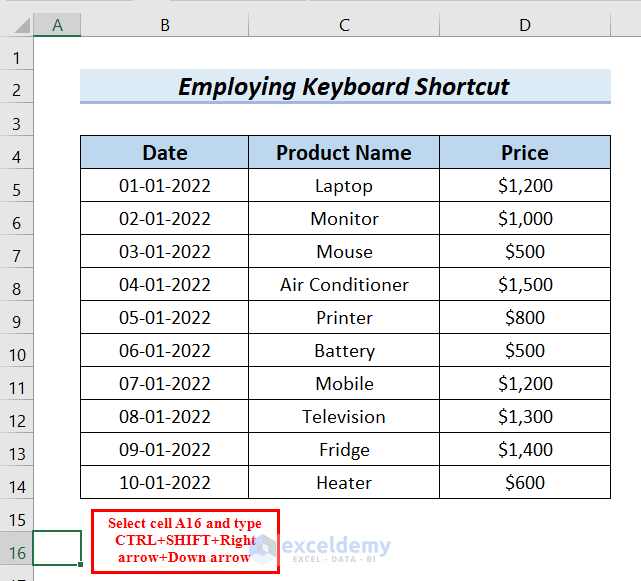Select column C header
The height and width of the screenshot is (581, 641).
(344, 25)
